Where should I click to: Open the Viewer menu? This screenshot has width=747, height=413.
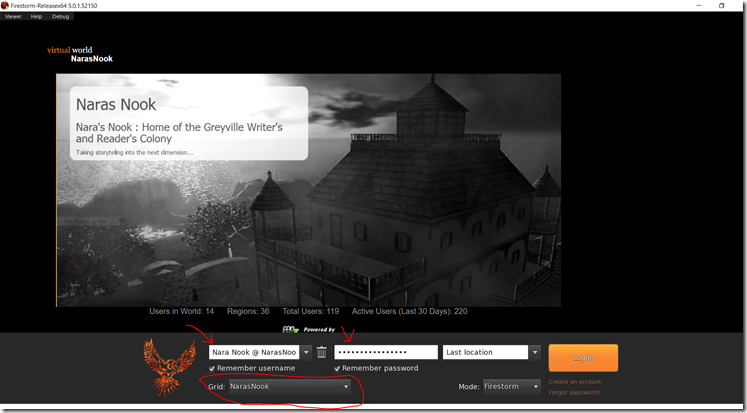click(x=13, y=17)
